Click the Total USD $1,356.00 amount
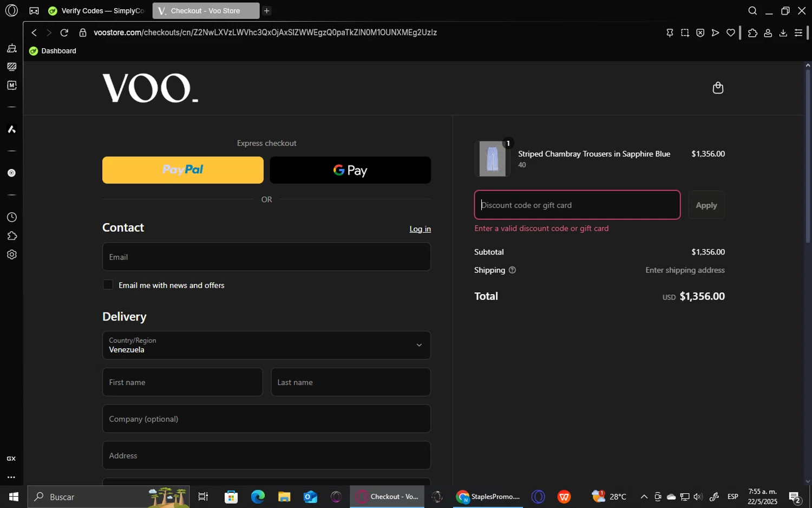 click(693, 296)
